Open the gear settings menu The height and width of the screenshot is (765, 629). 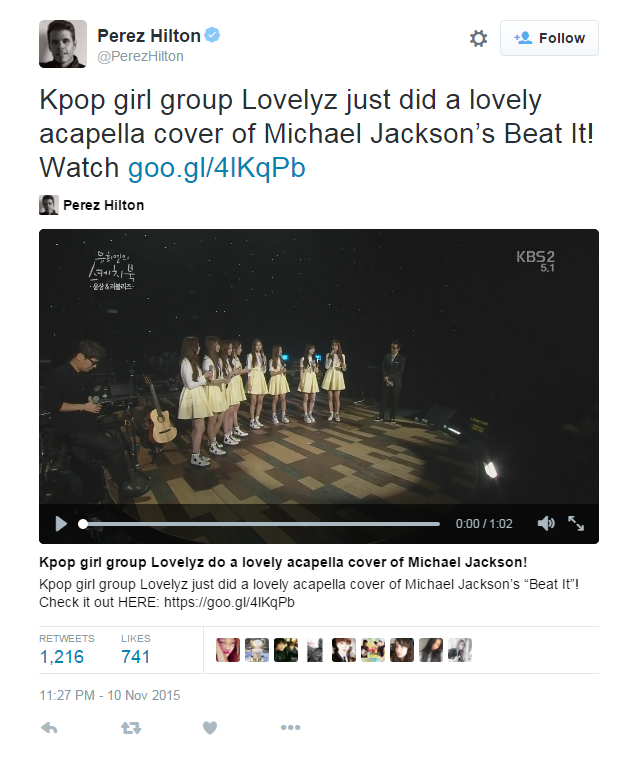tap(478, 38)
